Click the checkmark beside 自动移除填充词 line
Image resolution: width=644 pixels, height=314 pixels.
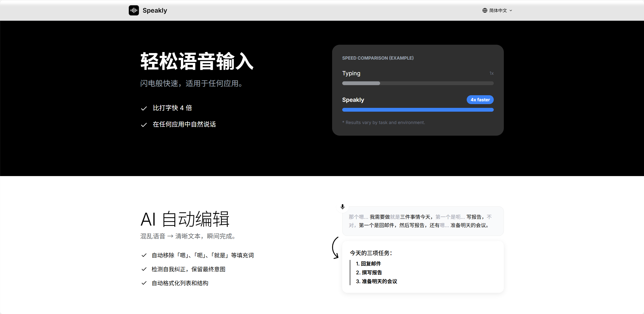(144, 255)
